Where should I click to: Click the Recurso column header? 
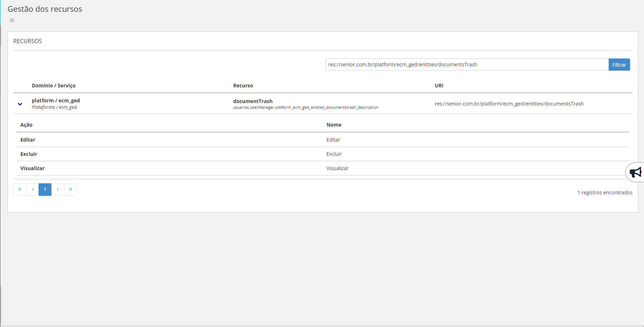pyautogui.click(x=243, y=86)
